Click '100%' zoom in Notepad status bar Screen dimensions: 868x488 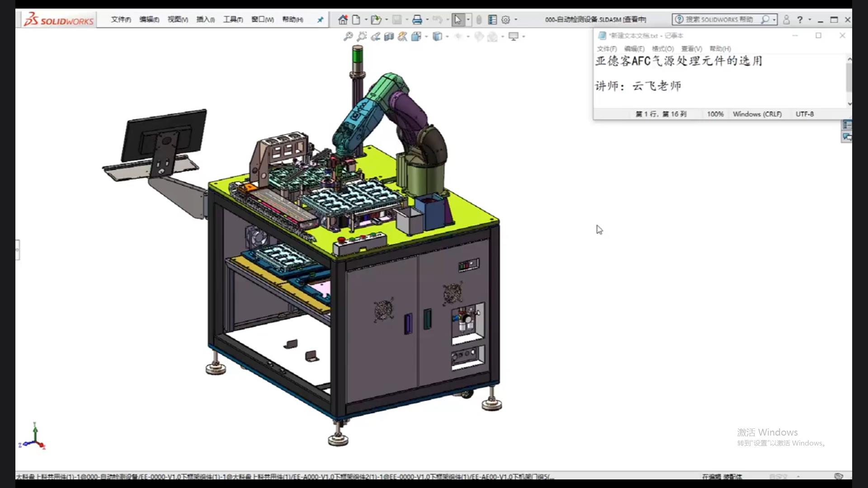click(715, 114)
